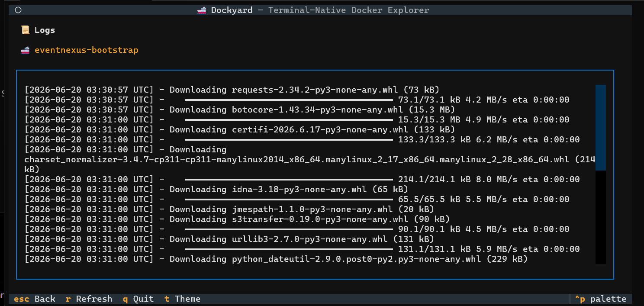This screenshot has height=306, width=644.
Task: Click the log scrollbar thumb
Action: click(x=600, y=127)
